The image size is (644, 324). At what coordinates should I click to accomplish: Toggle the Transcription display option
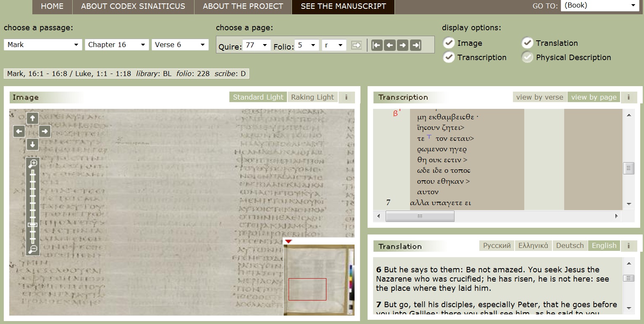(449, 57)
